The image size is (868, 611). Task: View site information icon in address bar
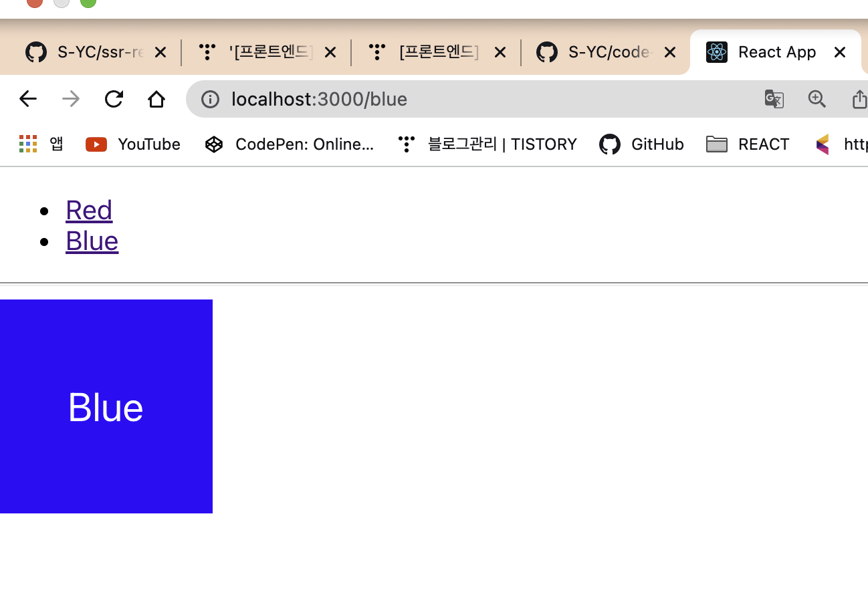point(210,99)
